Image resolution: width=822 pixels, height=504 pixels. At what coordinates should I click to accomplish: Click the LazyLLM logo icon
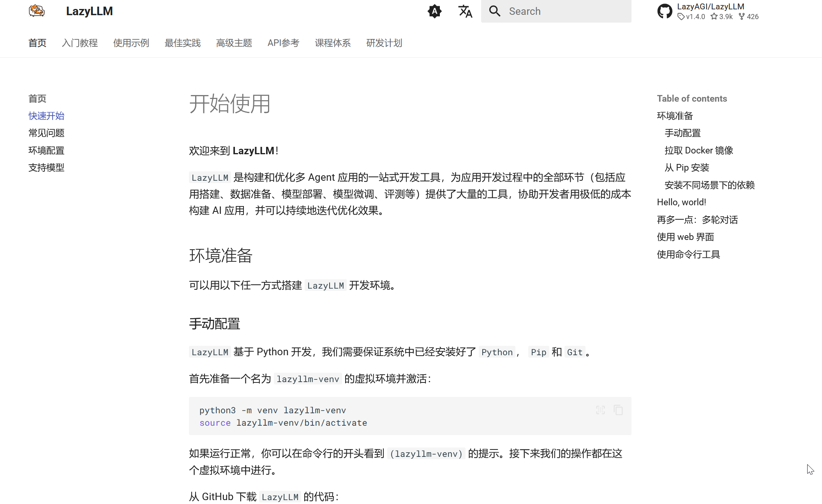coord(37,11)
